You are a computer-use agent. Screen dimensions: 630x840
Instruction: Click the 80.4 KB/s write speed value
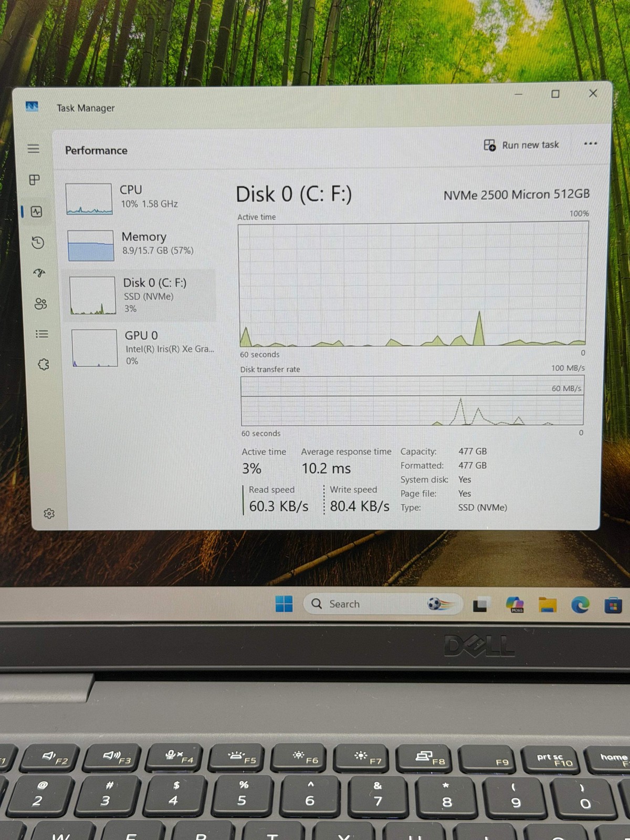click(x=360, y=506)
